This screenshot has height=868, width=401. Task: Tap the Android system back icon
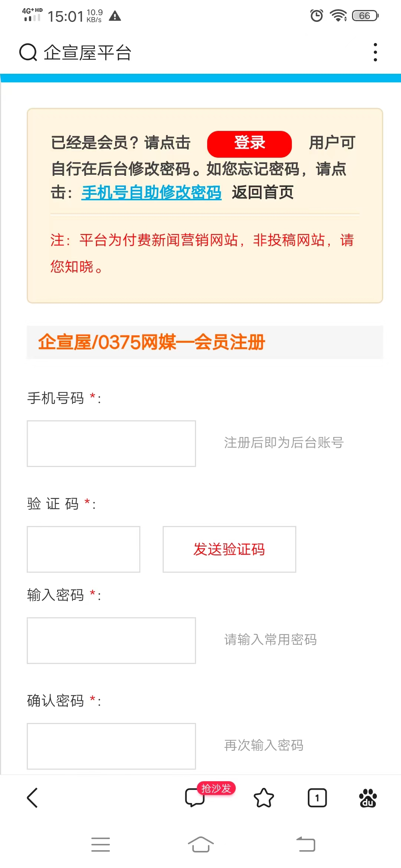tap(306, 845)
